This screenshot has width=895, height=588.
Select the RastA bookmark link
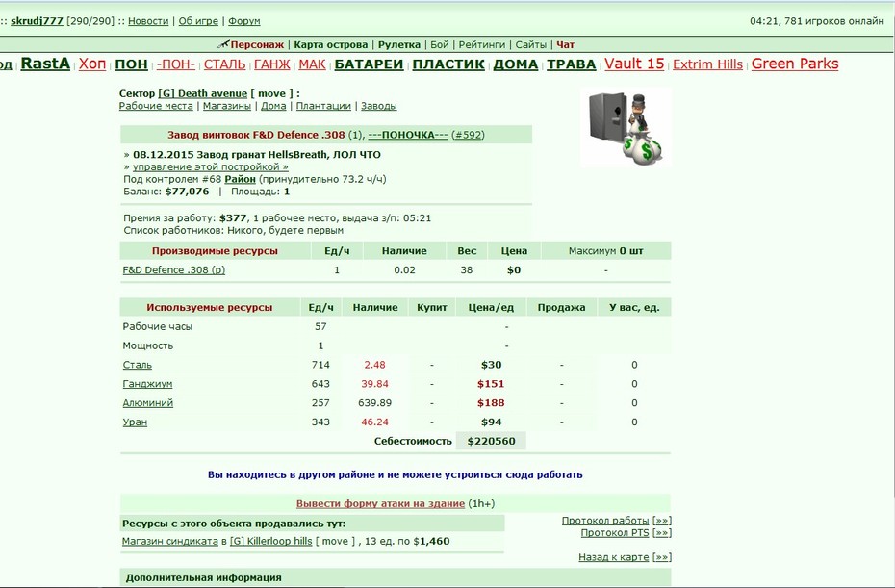coord(45,64)
